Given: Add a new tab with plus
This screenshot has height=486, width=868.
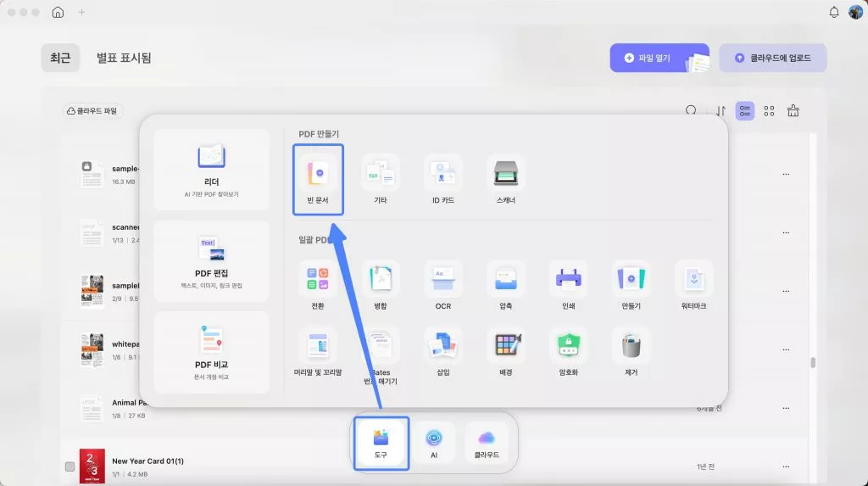Looking at the screenshot, I should pyautogui.click(x=81, y=12).
